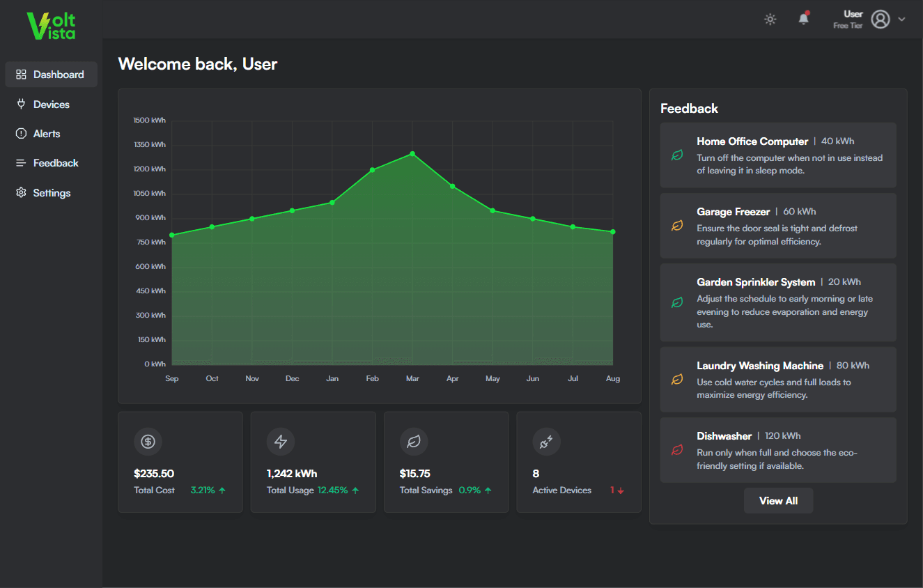This screenshot has width=923, height=588.
Task: Click the Dishwasher title
Action: click(x=724, y=436)
